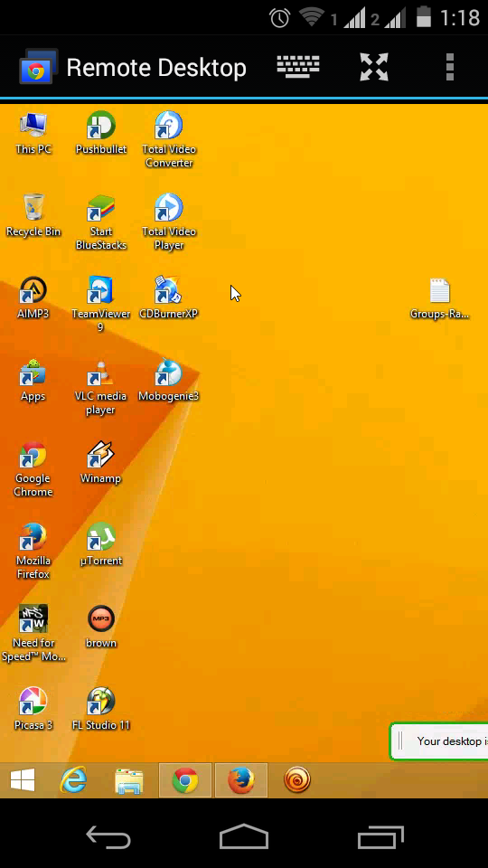Toggle fullscreen mode with the arrows icon

(374, 67)
